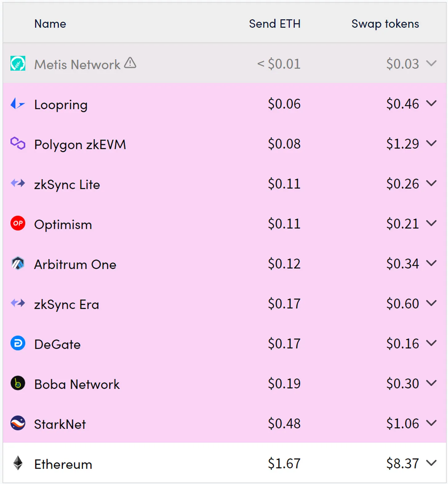The height and width of the screenshot is (484, 448).
Task: Expand the Ethereum row details
Action: coord(431,463)
